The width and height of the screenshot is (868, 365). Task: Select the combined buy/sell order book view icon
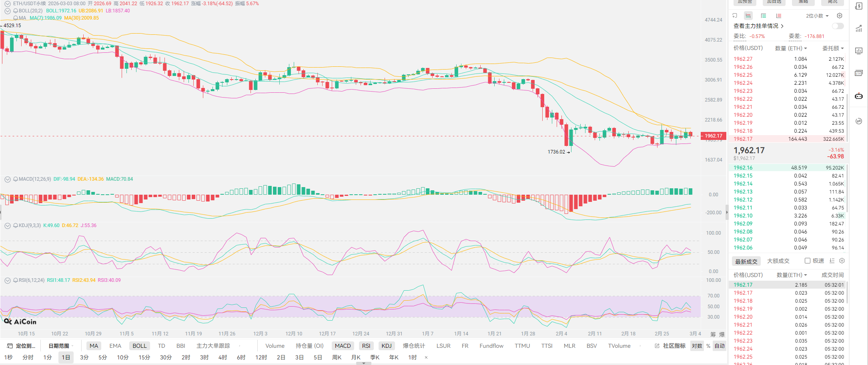point(748,16)
